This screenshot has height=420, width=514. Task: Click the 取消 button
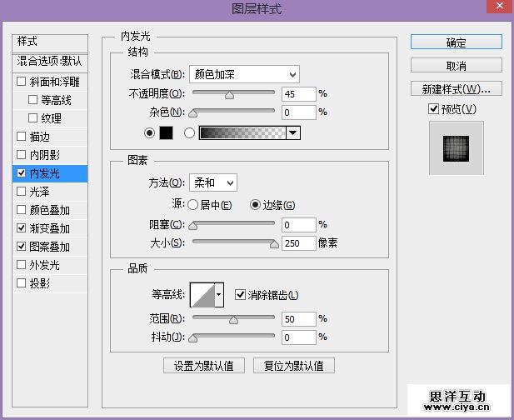click(x=456, y=66)
